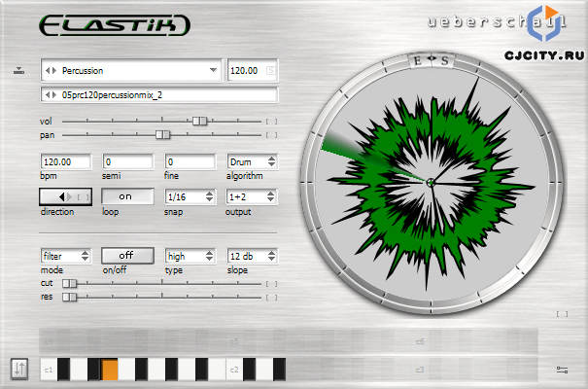Click the cut slider handle

[x=69, y=284]
